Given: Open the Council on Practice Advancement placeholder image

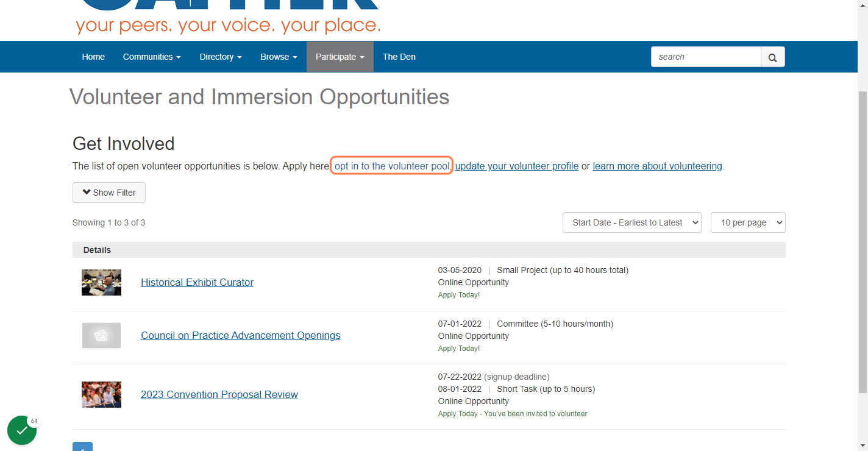Looking at the screenshot, I should [x=101, y=335].
